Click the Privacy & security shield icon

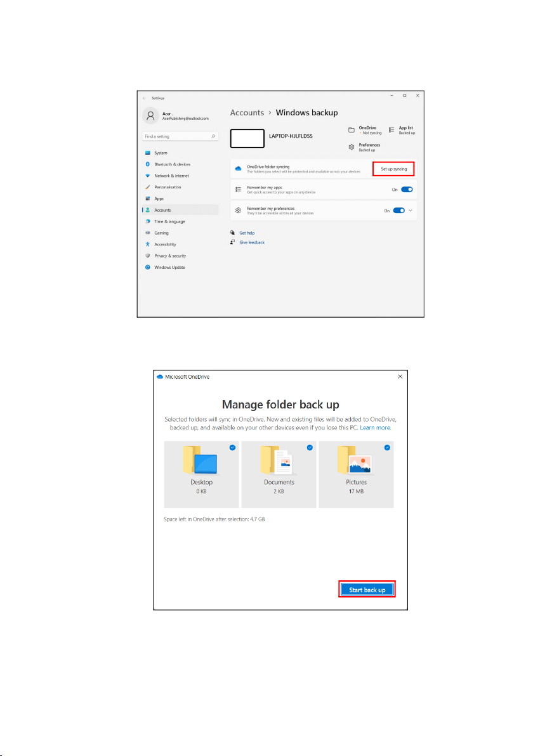[148, 256]
